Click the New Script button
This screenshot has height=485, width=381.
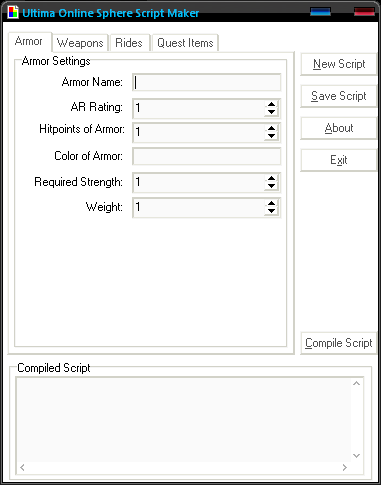(339, 64)
